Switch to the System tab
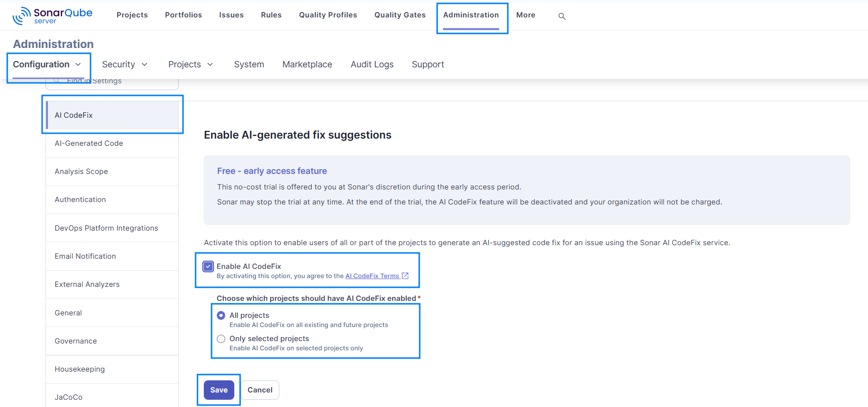 [249, 64]
